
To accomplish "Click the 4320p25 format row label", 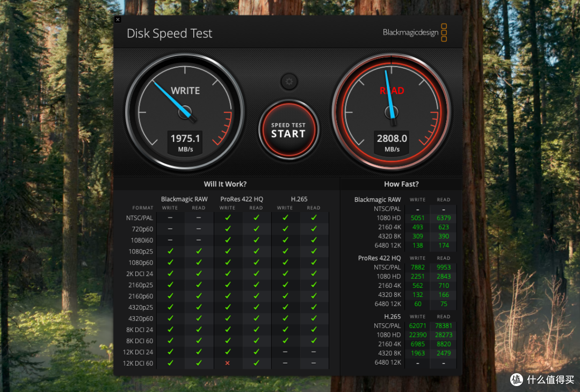I will (141, 307).
